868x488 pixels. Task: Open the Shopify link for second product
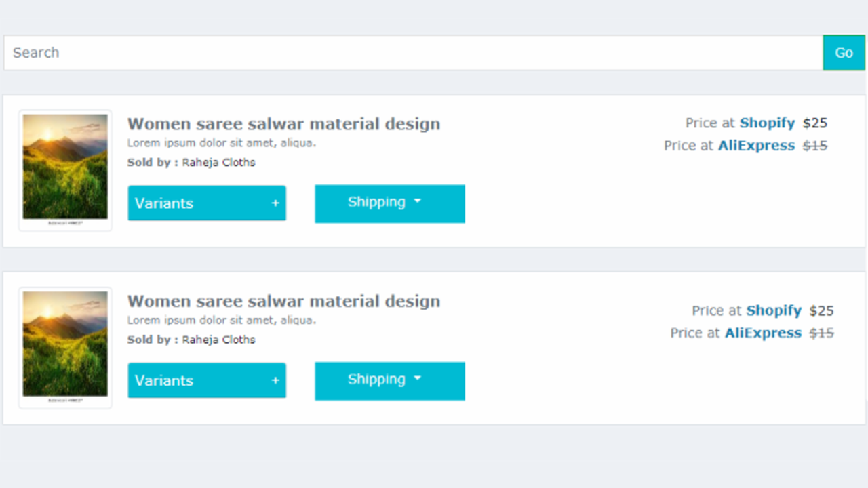click(x=774, y=310)
